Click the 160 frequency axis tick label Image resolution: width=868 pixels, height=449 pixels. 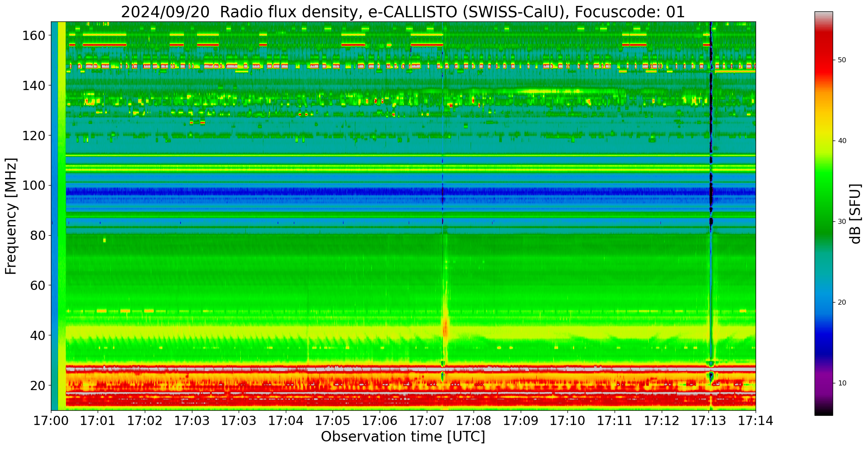click(x=34, y=36)
